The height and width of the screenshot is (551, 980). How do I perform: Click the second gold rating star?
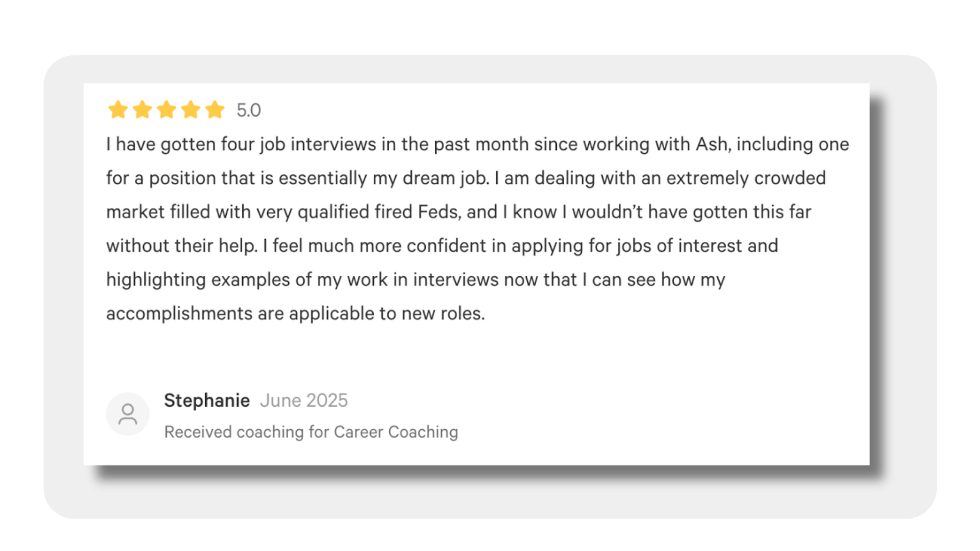(142, 110)
